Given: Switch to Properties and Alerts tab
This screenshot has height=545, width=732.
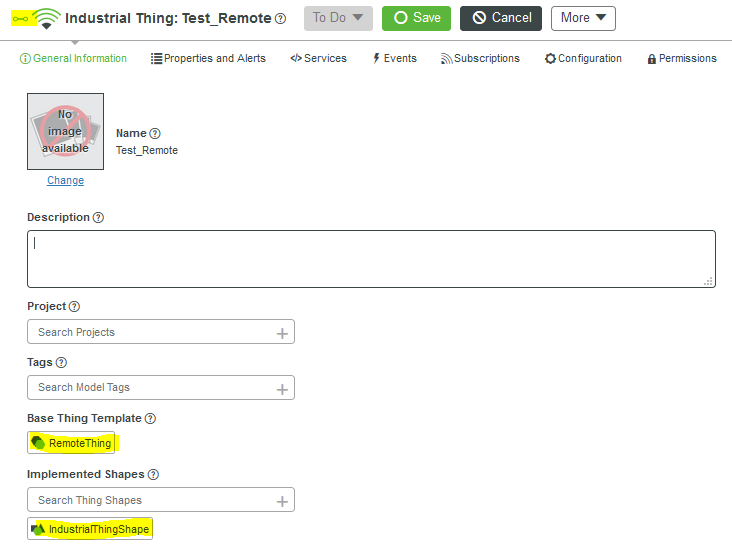Looking at the screenshot, I should coord(208,59).
